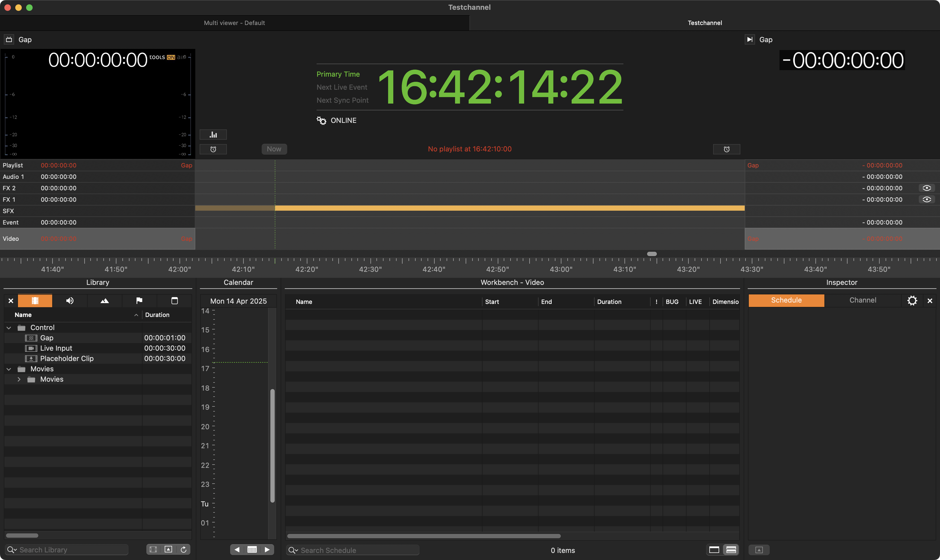The width and height of the screenshot is (940, 560).
Task: Switch to Multi viewer - Default tab
Action: tap(234, 23)
